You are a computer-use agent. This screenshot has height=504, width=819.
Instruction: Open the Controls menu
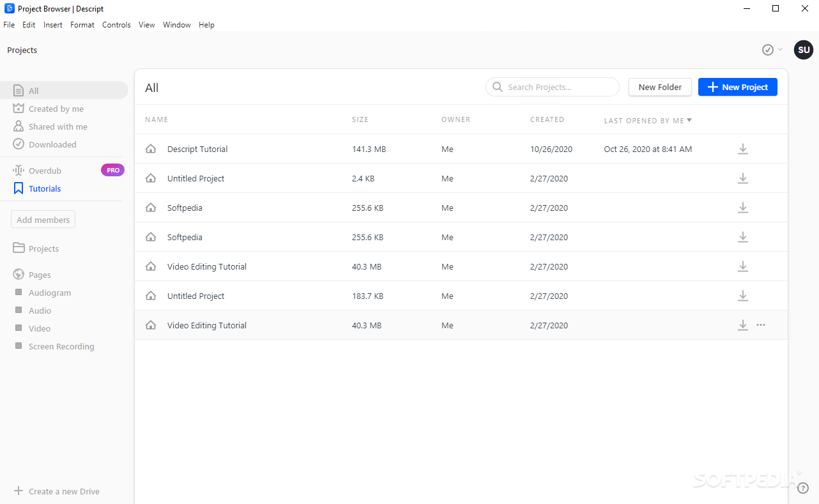(x=116, y=25)
